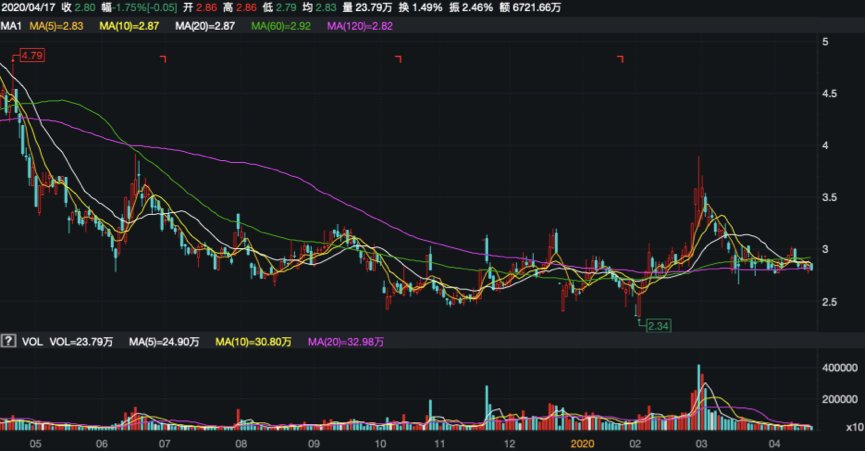Click the middle red corner marker above chart
865x451 pixels.
coord(398,60)
